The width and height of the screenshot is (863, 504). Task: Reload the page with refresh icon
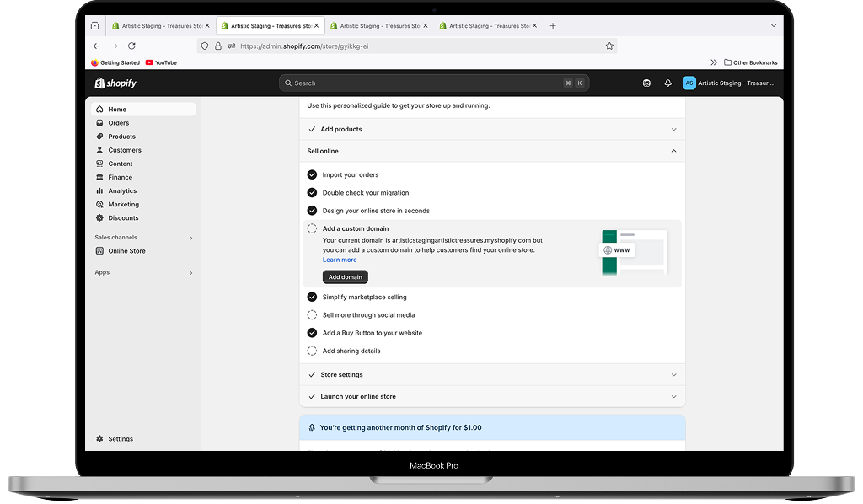(131, 46)
